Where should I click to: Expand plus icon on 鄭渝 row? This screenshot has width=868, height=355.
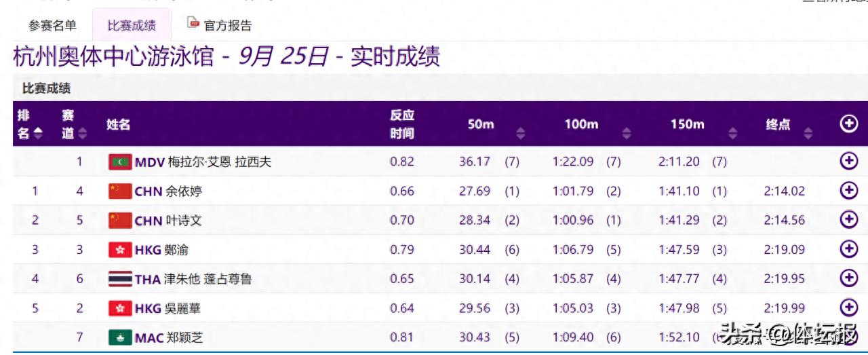848,249
